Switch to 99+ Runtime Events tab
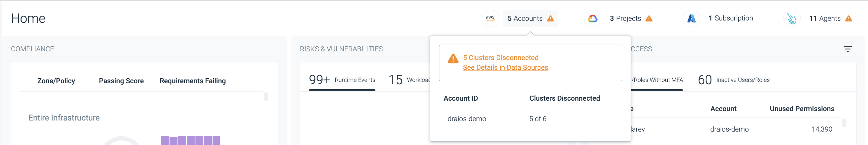The image size is (868, 145). 342,80
